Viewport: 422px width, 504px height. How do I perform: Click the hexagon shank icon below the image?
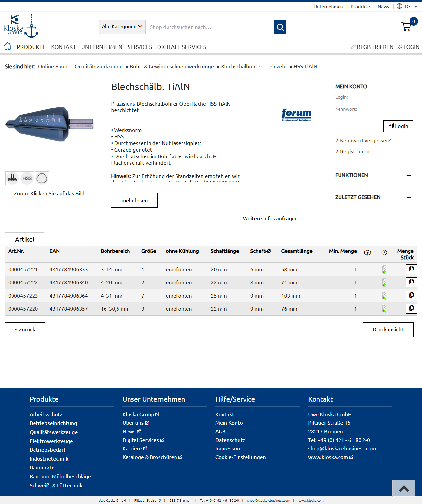coord(42,178)
